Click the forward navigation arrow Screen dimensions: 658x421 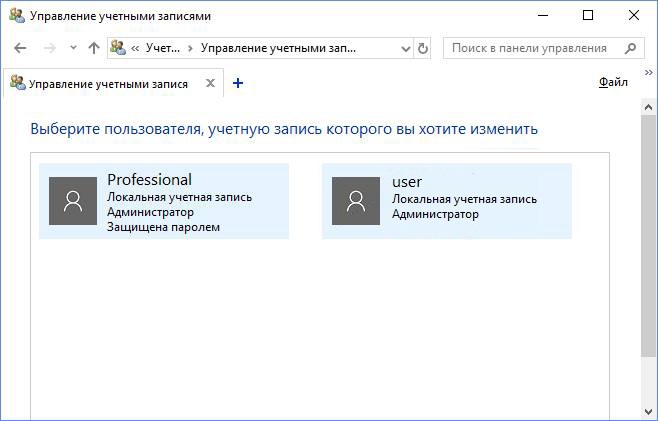tap(50, 48)
